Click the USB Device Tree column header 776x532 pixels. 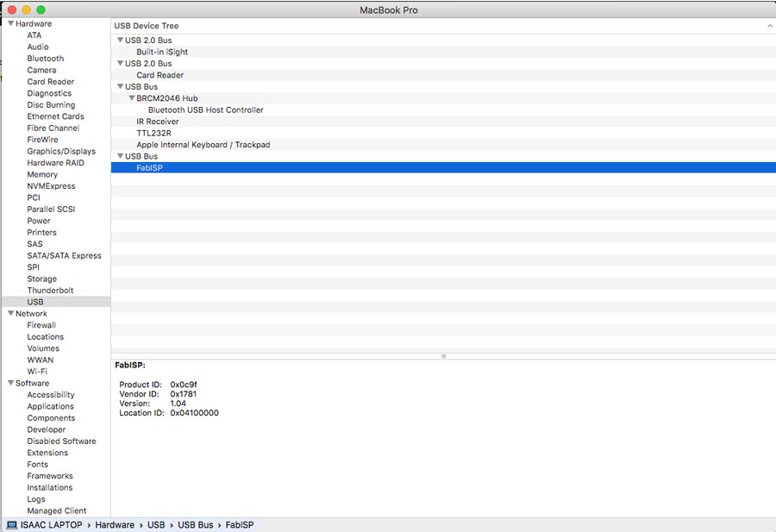point(147,26)
